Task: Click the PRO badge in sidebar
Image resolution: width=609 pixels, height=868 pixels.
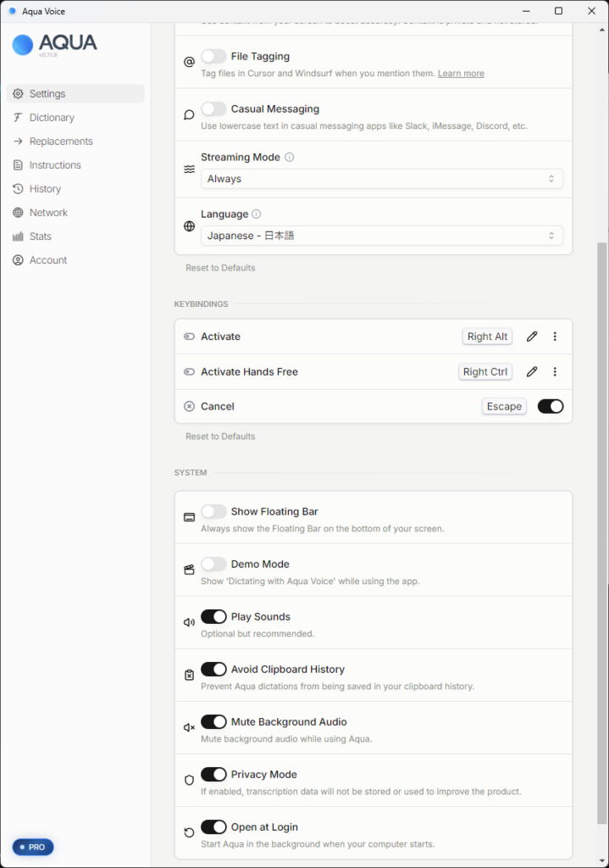Action: [x=33, y=847]
